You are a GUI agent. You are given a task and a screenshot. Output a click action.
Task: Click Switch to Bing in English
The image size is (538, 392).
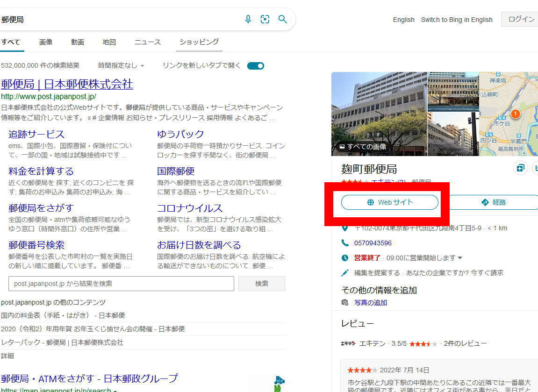click(457, 20)
